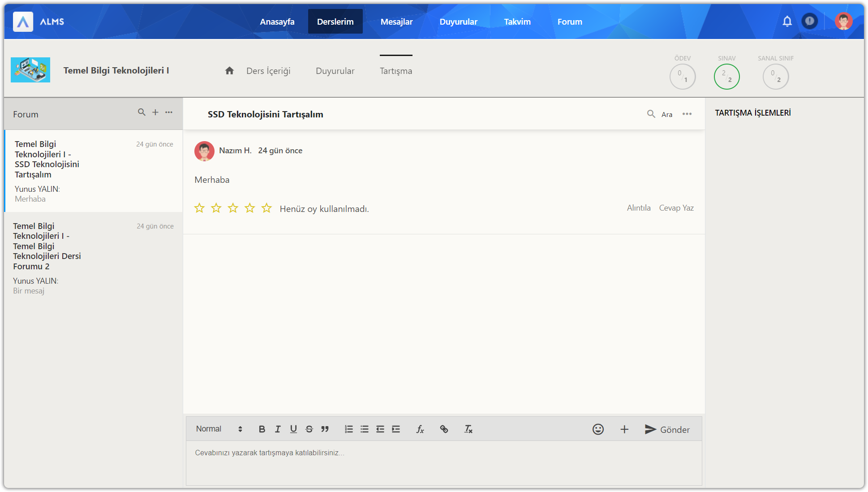Toggle italic formatting
Image resolution: width=868 pixels, height=492 pixels.
(278, 429)
